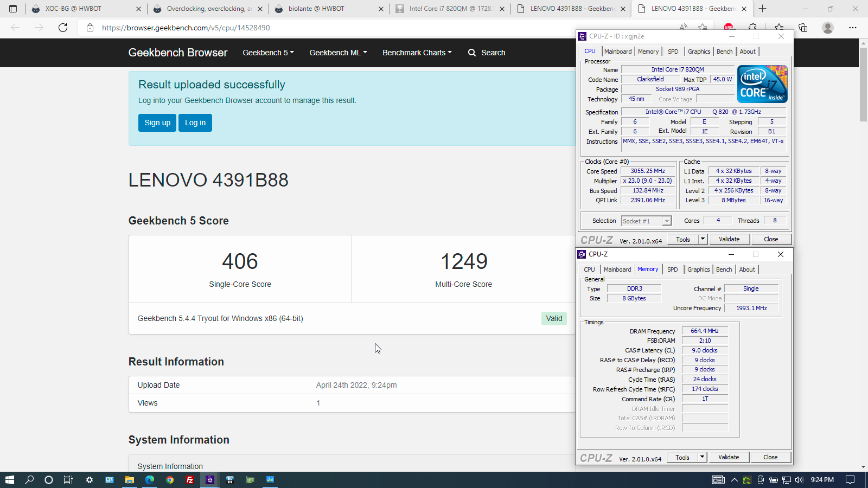Click Close button in upper CPU-Z window
868x488 pixels.
coord(771,239)
